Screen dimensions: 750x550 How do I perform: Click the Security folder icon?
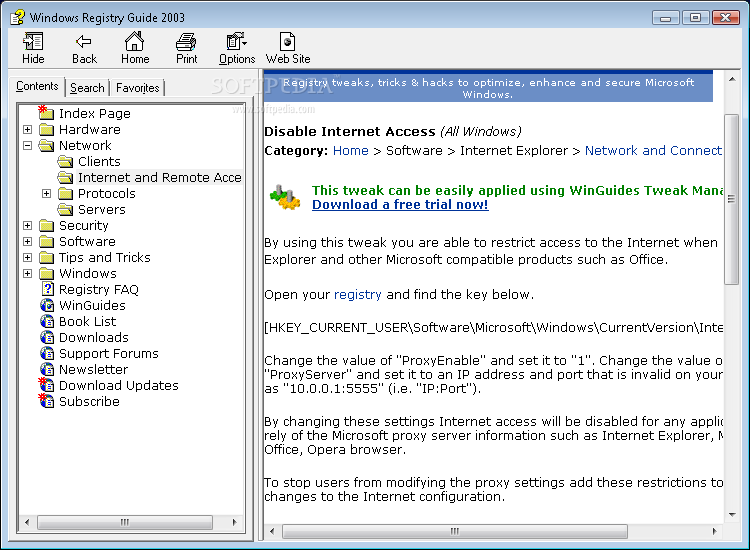46,226
